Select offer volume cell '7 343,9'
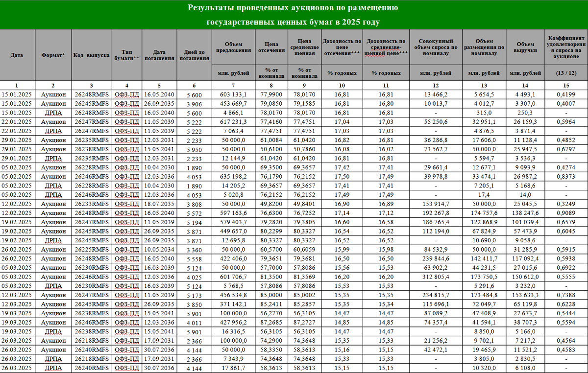 point(233,359)
